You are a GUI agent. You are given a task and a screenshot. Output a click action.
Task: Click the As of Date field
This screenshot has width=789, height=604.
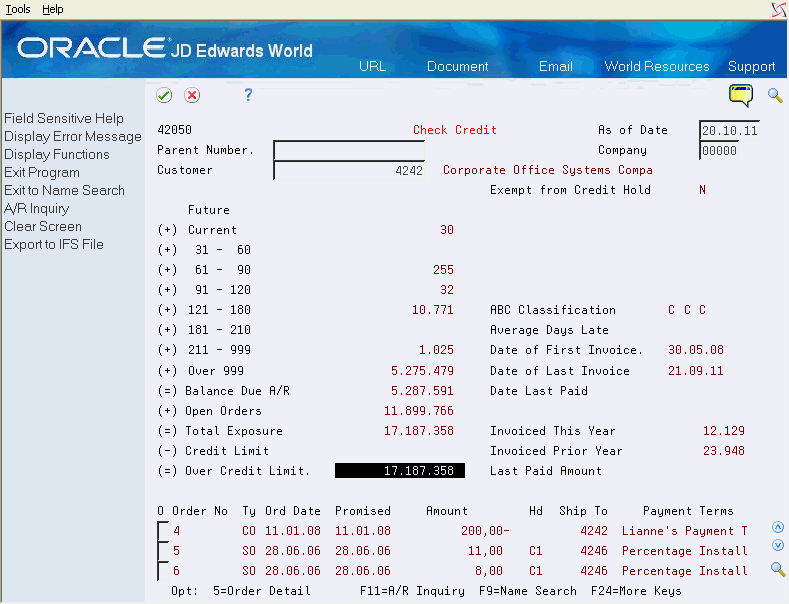729,130
